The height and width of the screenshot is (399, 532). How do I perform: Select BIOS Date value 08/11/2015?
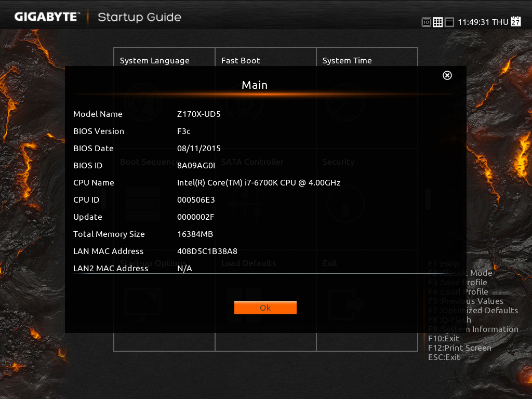click(199, 148)
